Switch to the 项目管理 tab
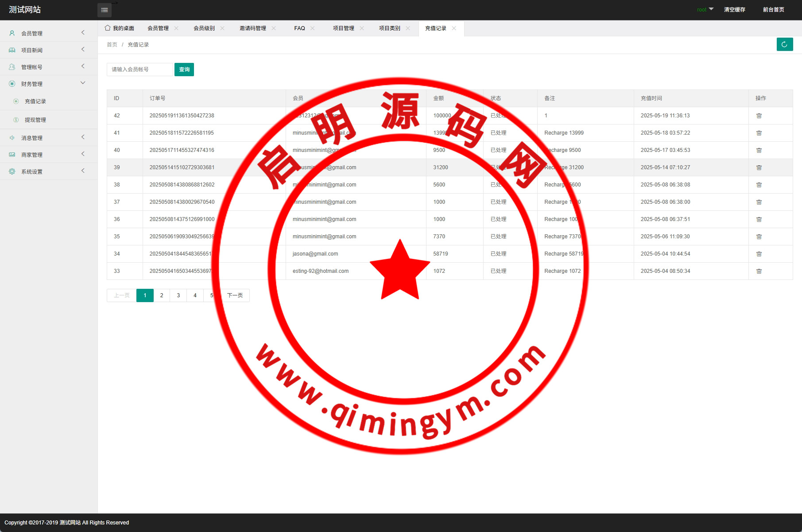 [x=343, y=28]
